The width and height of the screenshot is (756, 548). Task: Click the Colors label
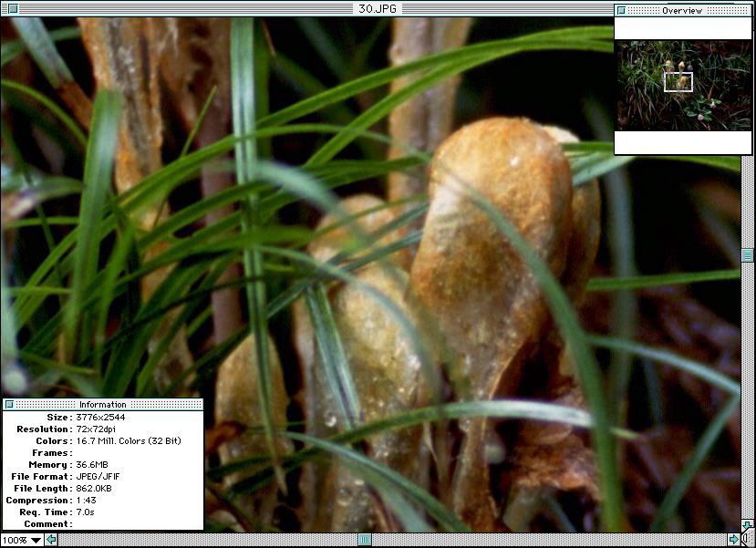point(54,441)
